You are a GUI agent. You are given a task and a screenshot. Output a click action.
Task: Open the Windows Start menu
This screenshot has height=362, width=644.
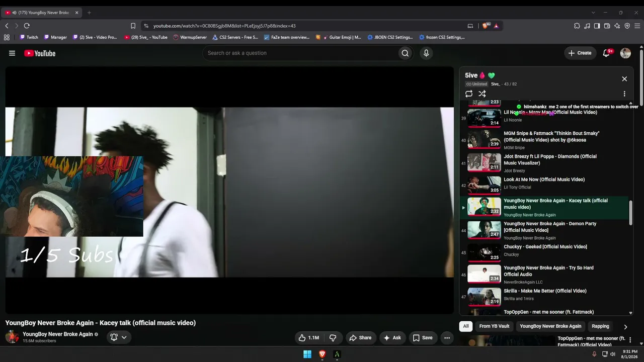point(307,354)
